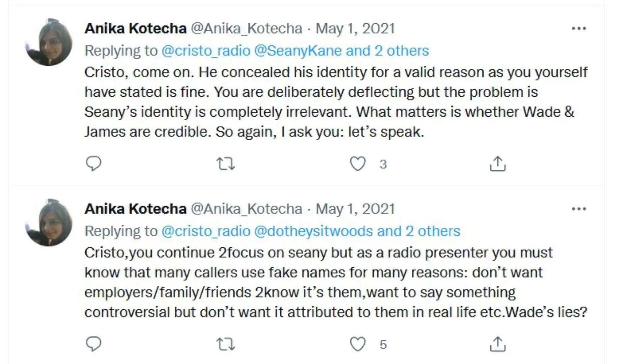Click Anika Kotecha's display name on second tweet
The image size is (623, 364).
point(135,209)
